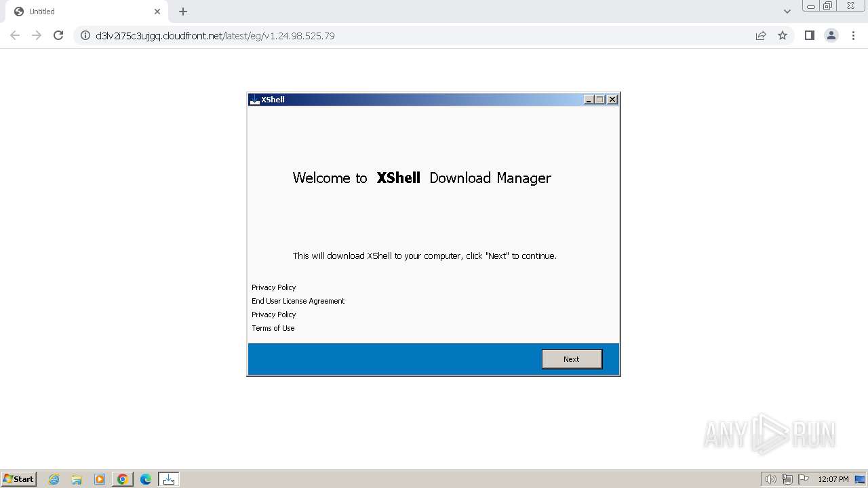Open the Terms of Use link
The height and width of the screenshot is (488, 868).
pyautogui.click(x=273, y=328)
